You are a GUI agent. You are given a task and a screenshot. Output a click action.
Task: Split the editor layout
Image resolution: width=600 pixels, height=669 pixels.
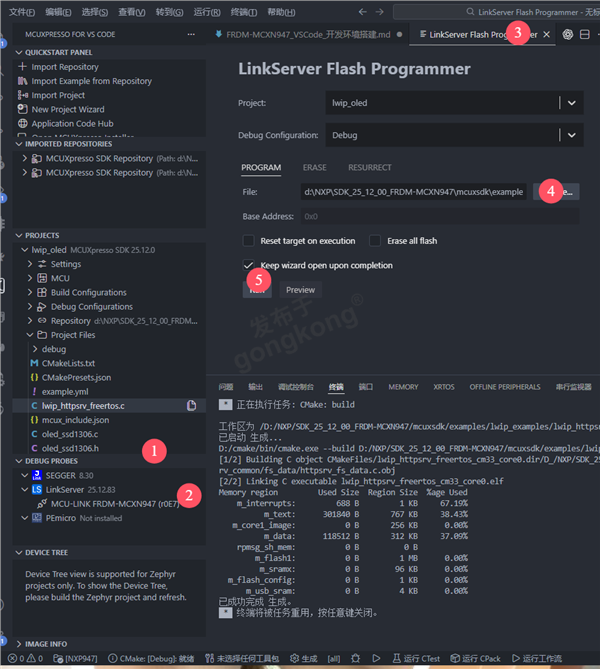point(585,34)
